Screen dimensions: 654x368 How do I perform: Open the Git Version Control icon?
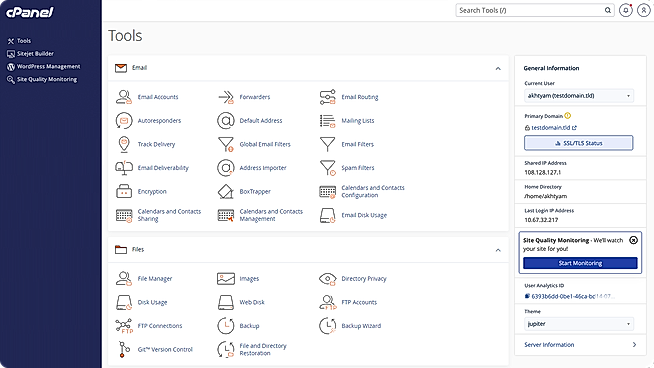(124, 350)
